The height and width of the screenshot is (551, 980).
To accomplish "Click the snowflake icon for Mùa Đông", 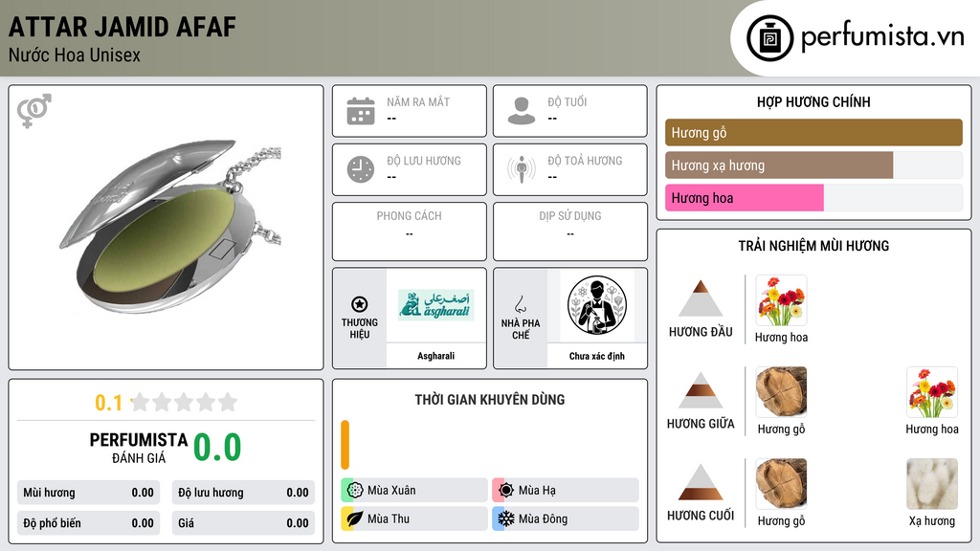I will click(x=506, y=518).
